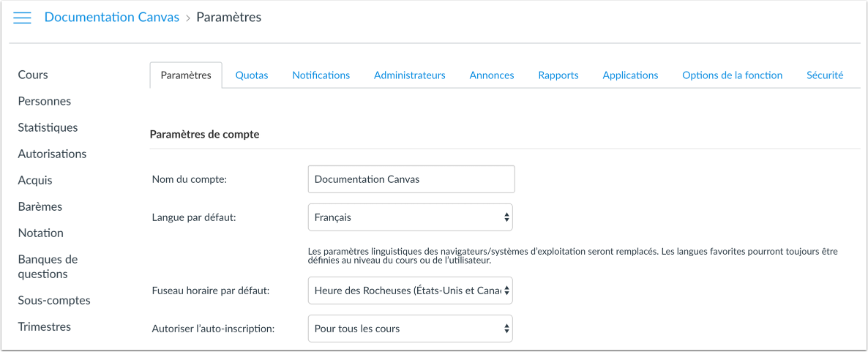Open the hamburger navigation menu
The width and height of the screenshot is (868, 352).
(22, 18)
